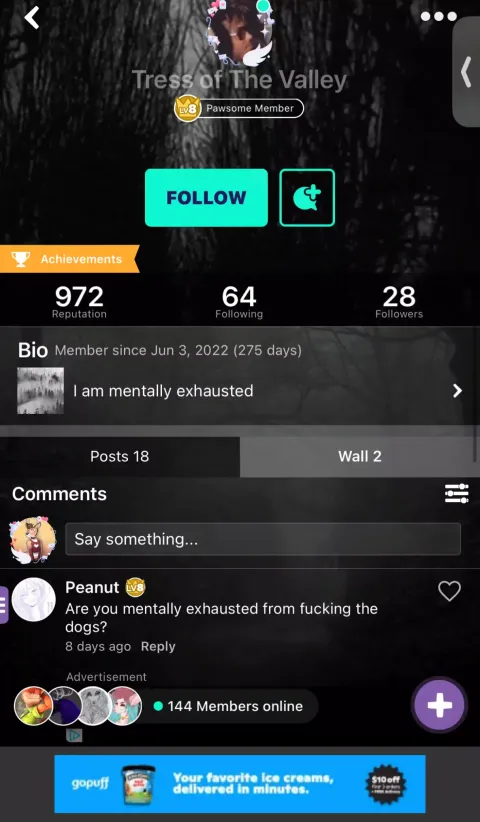Open the three-dots more options menu
This screenshot has width=480, height=822.
click(x=439, y=16)
